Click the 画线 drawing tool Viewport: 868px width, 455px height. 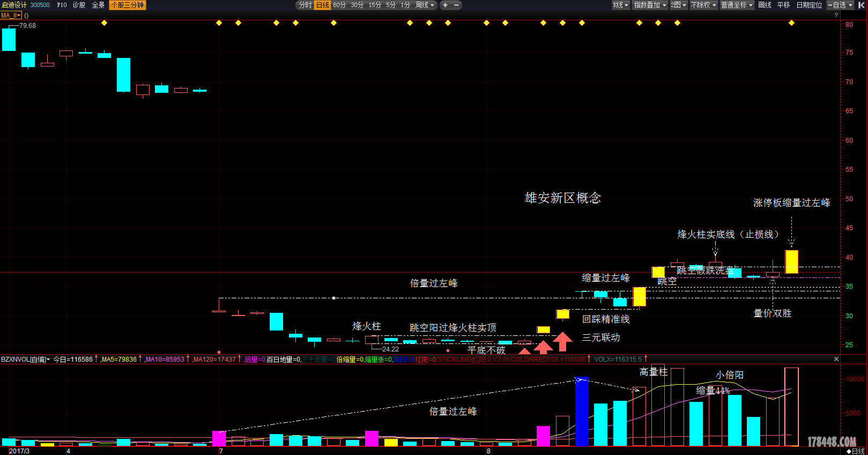[x=765, y=5]
